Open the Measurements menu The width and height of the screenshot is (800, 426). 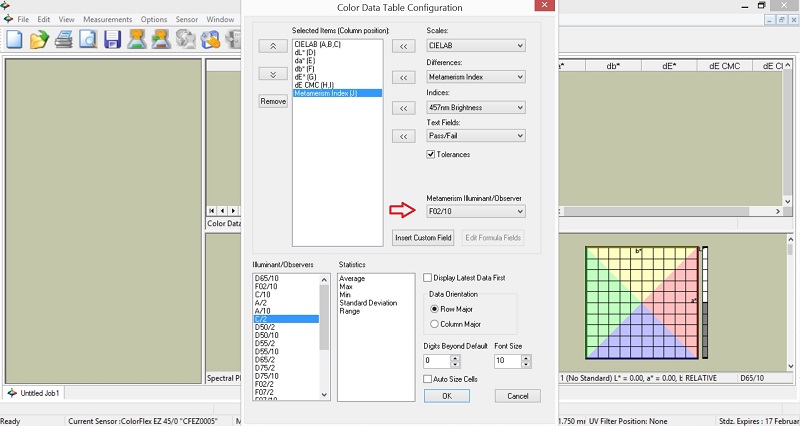point(108,19)
